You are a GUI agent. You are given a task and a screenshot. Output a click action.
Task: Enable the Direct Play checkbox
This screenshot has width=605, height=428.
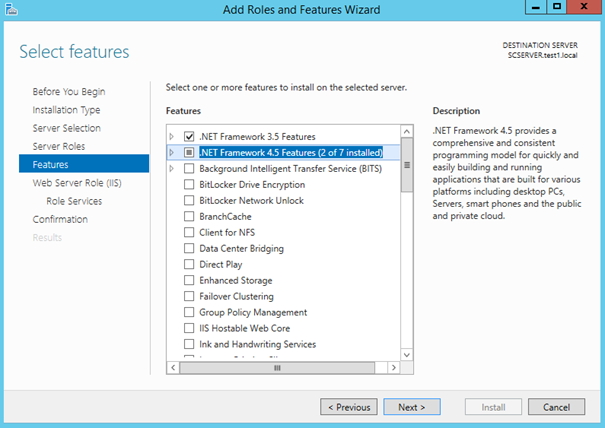pyautogui.click(x=189, y=264)
